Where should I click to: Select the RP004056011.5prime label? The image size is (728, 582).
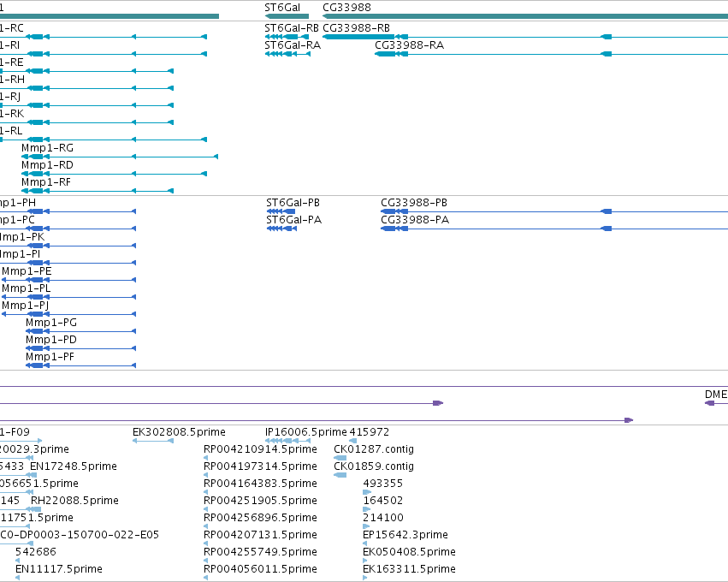click(260, 569)
